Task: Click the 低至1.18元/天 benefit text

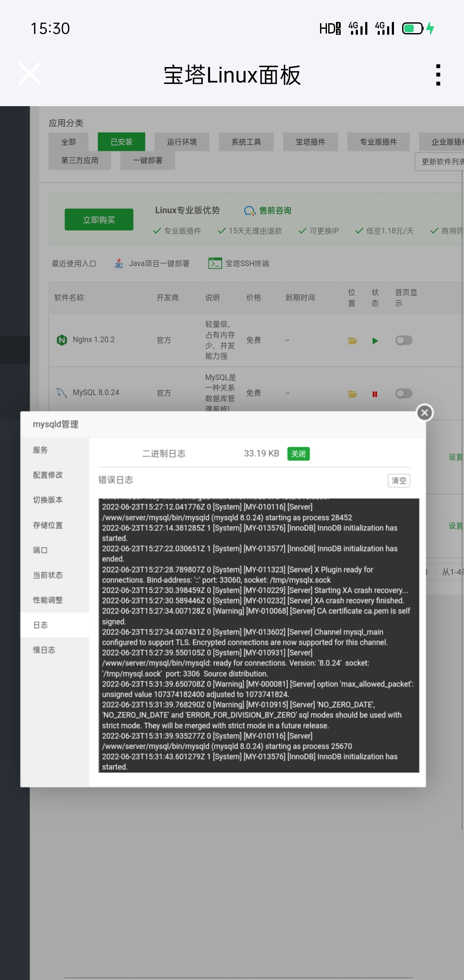Action: 390,231
